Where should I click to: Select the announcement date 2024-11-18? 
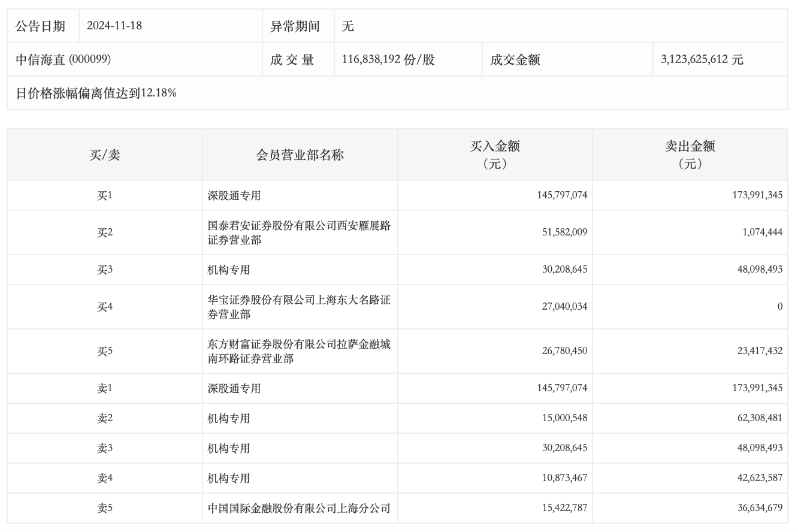point(114,26)
